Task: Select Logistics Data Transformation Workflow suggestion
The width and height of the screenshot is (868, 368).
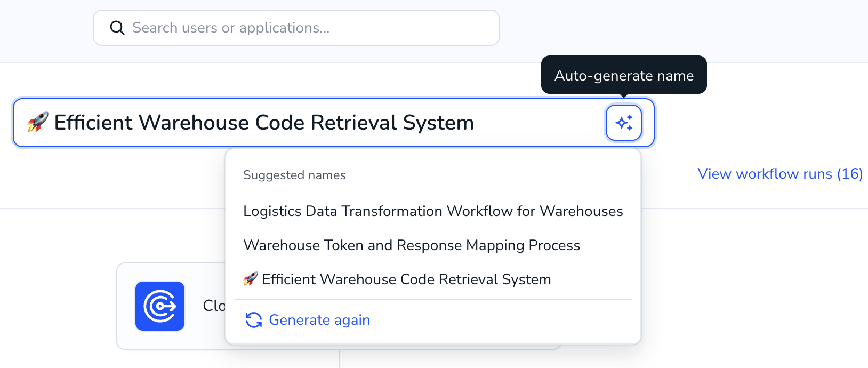Action: [x=433, y=211]
